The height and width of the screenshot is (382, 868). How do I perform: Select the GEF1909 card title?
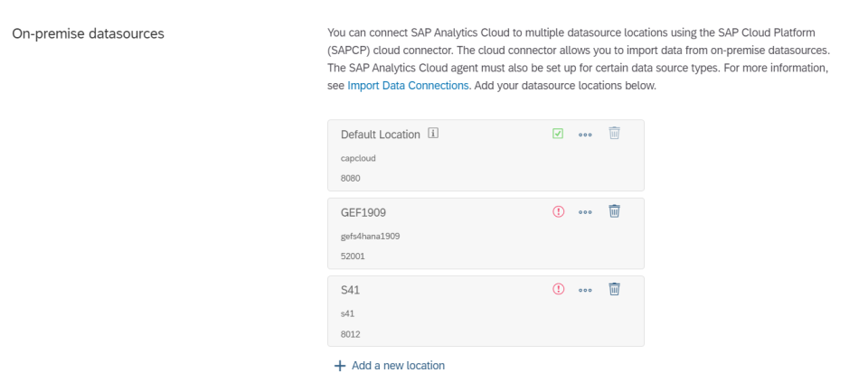[x=363, y=212]
